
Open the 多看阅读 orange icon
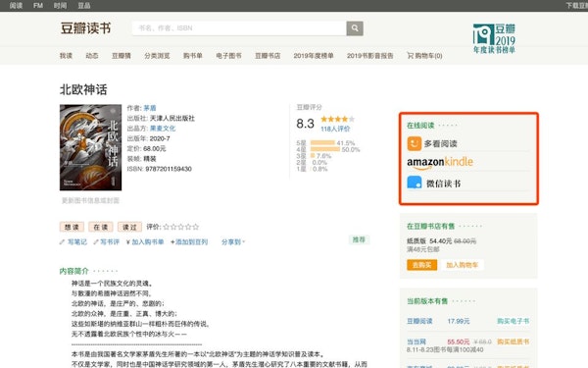coord(415,143)
